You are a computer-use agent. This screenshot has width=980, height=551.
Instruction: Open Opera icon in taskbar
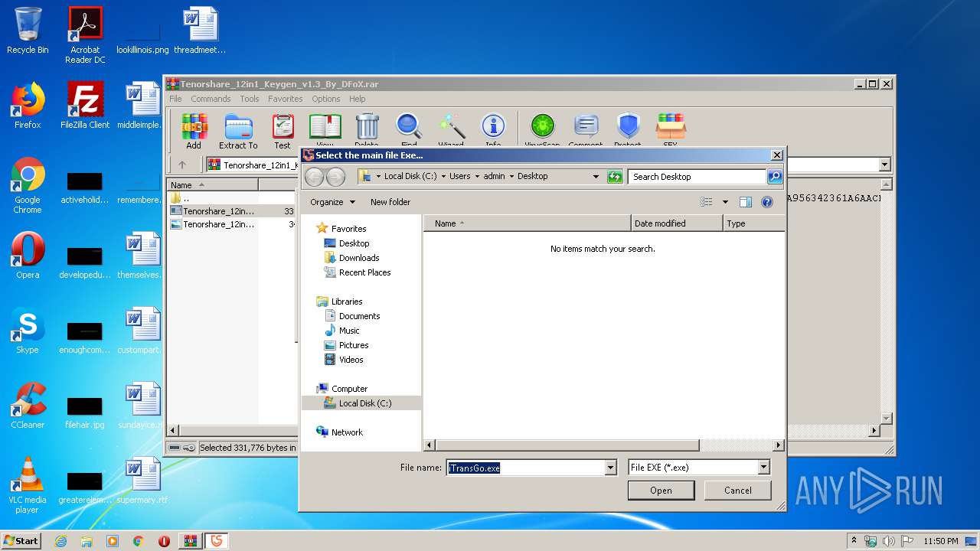(164, 541)
